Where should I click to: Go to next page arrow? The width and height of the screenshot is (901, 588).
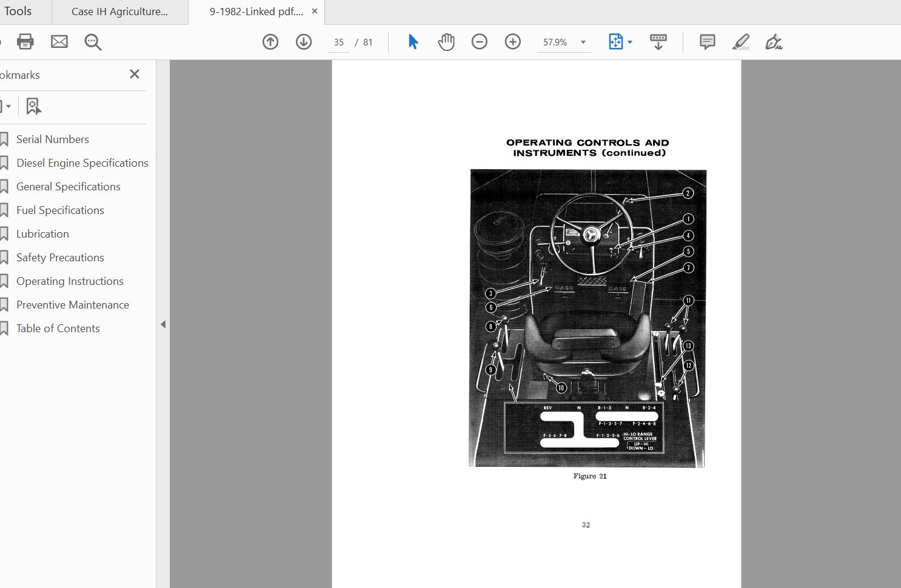(304, 42)
